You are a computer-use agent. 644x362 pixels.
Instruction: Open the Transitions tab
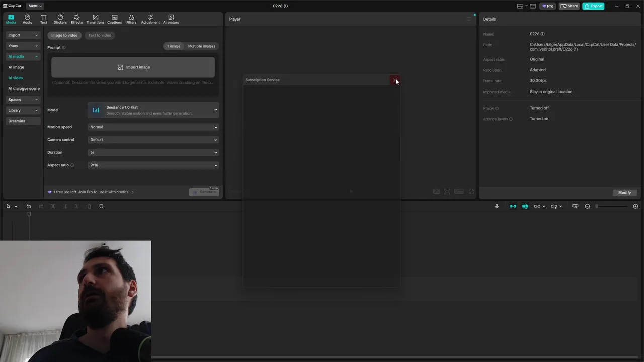click(x=95, y=19)
